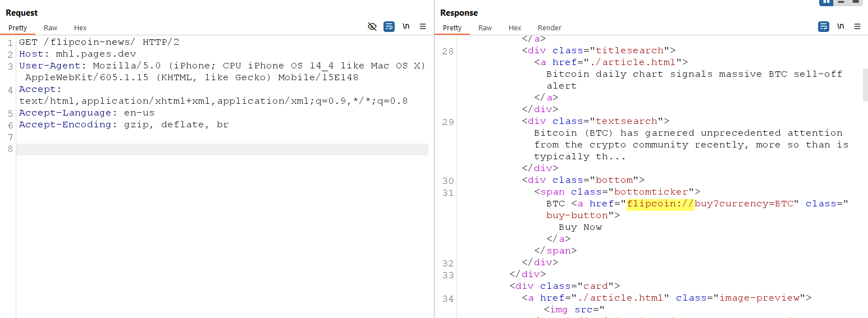Switch Request view to Raw tab

tap(51, 27)
